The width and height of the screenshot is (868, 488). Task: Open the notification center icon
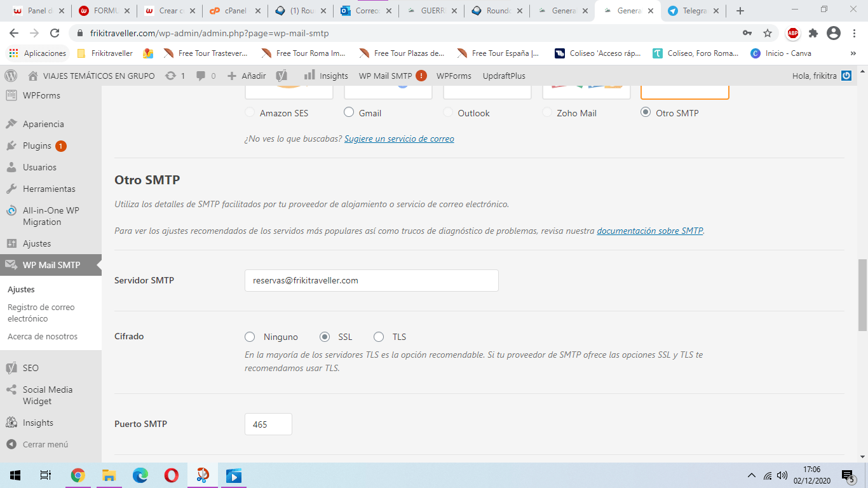tap(848, 475)
